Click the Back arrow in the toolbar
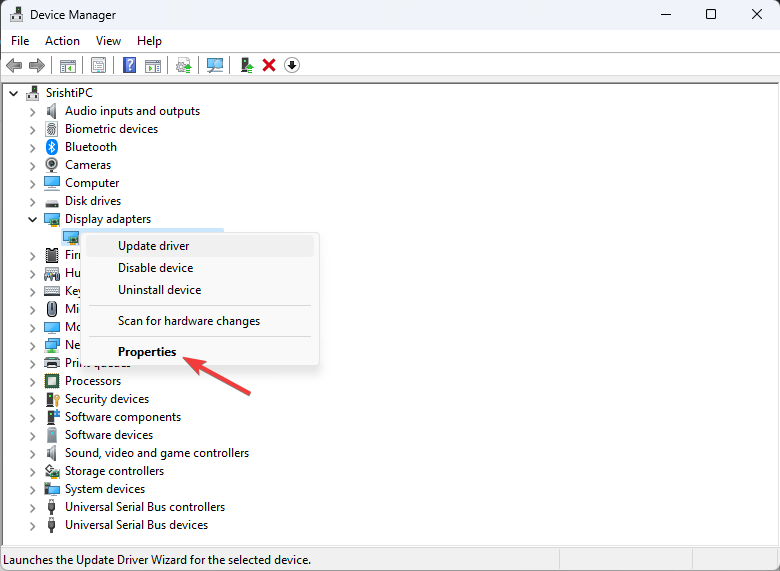780x571 pixels. point(14,65)
